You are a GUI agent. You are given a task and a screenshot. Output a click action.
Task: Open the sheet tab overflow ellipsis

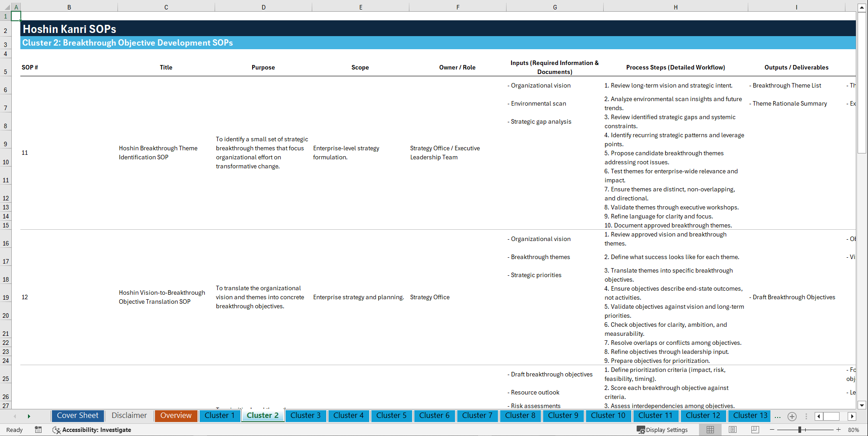[778, 416]
